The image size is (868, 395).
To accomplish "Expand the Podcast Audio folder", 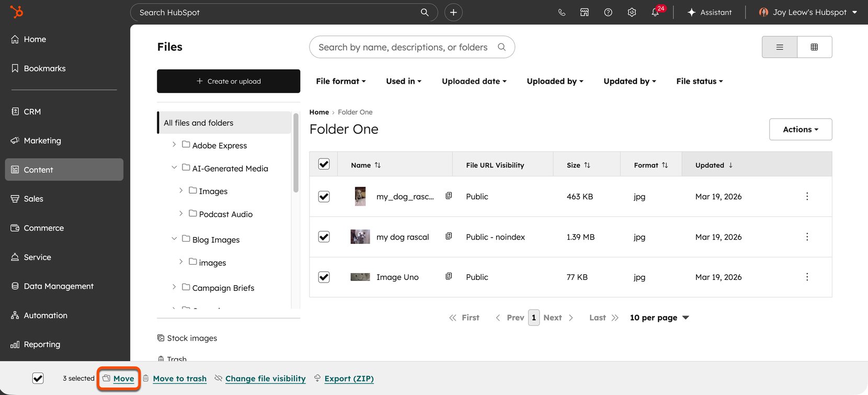I will point(181,213).
